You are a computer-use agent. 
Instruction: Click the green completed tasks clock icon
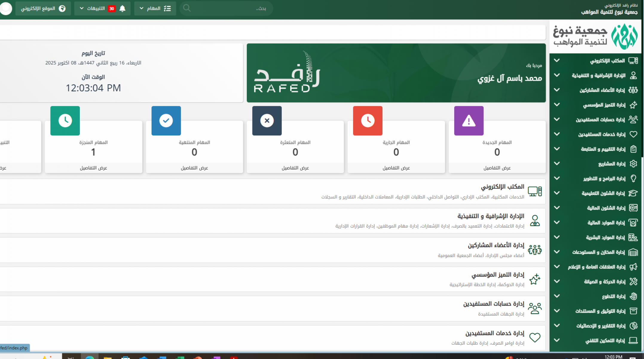[65, 121]
